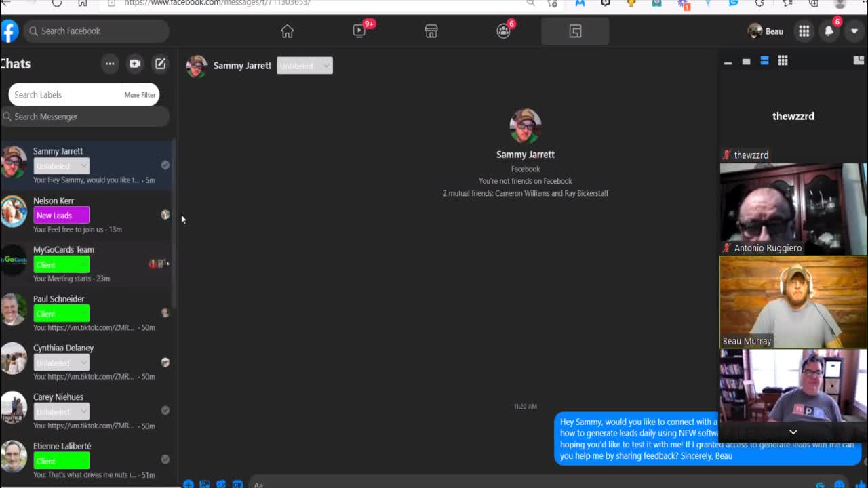Expand Carey Niehues' Unlabeled dropdown
The image size is (868, 488).
(x=61, y=412)
